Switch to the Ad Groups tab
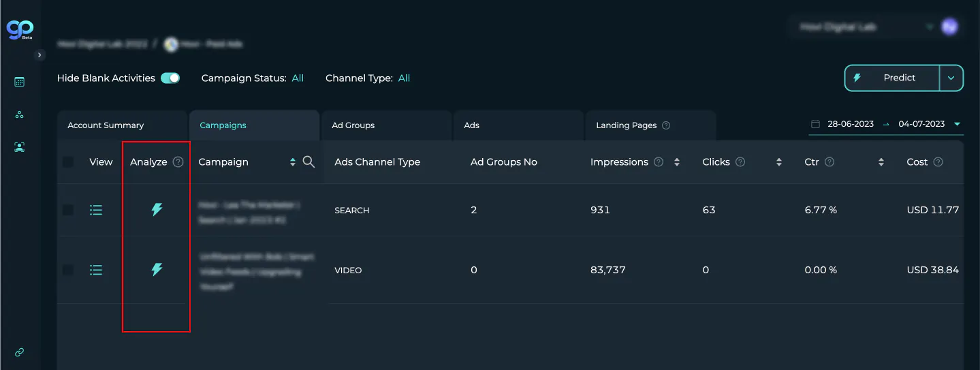980x370 pixels. pos(387,125)
